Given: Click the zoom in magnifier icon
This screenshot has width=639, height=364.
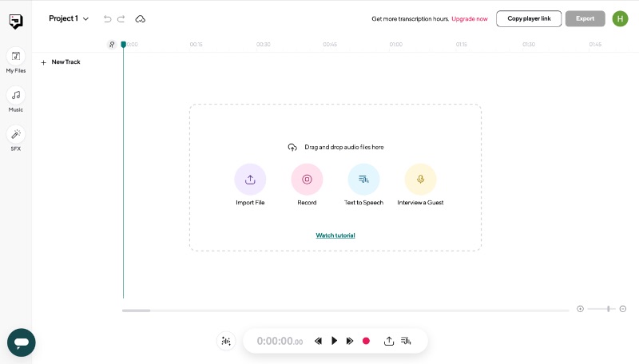Looking at the screenshot, I should point(581,309).
